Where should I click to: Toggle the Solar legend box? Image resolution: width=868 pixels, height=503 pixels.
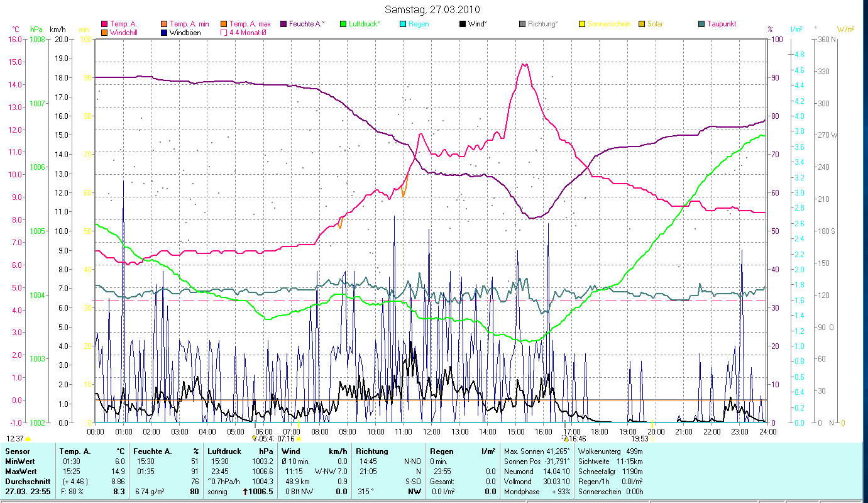[x=642, y=24]
